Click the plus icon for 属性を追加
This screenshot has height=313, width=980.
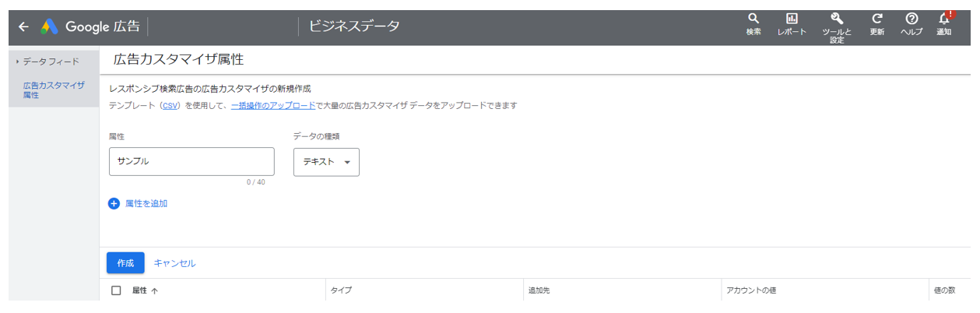pos(114,203)
